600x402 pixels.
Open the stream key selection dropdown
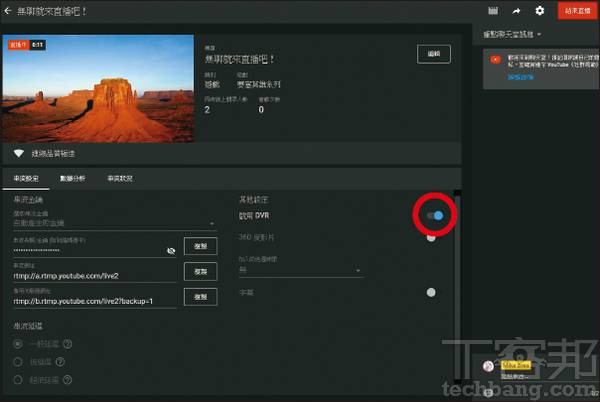point(114,223)
